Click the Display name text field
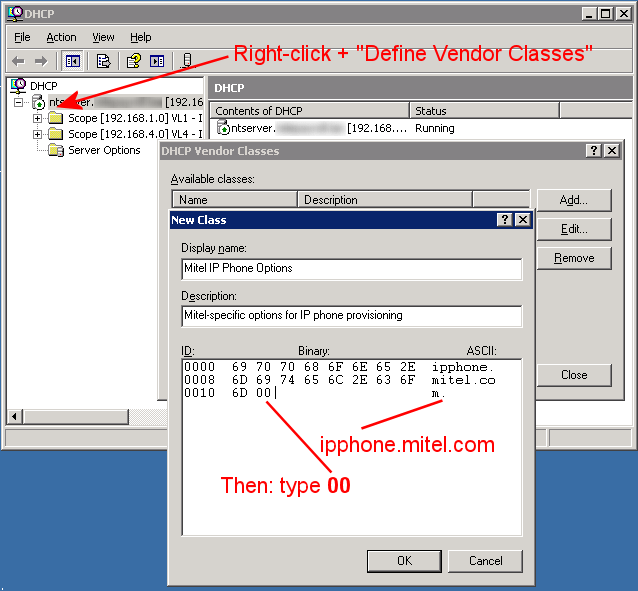This screenshot has width=638, height=591. tap(351, 269)
